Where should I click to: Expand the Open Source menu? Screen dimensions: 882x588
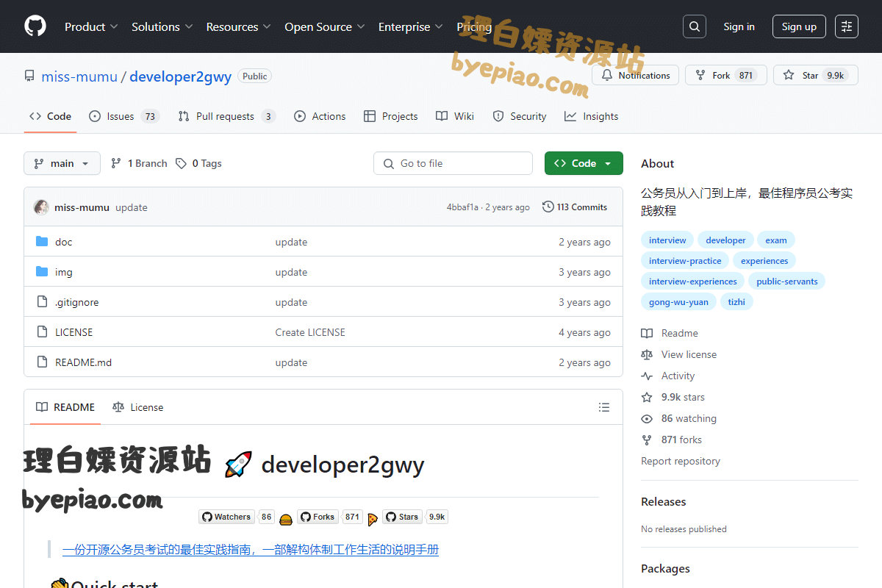[325, 26]
